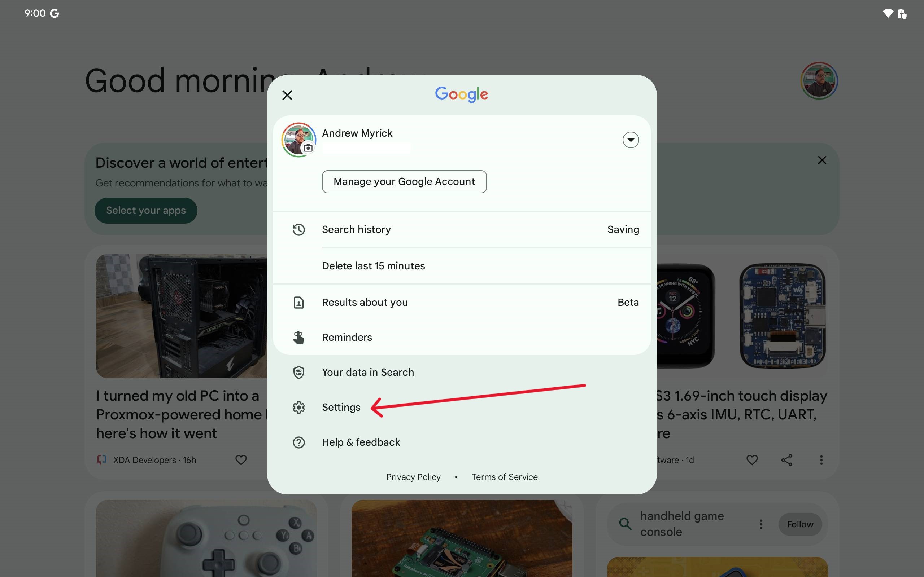
Task: Toggle Search history Saving status
Action: [623, 229]
